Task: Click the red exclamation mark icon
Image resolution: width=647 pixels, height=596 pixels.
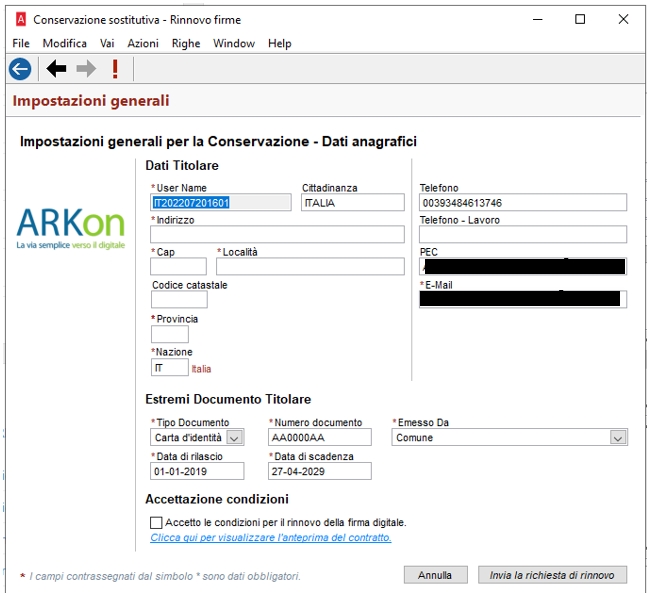Action: pyautogui.click(x=115, y=69)
